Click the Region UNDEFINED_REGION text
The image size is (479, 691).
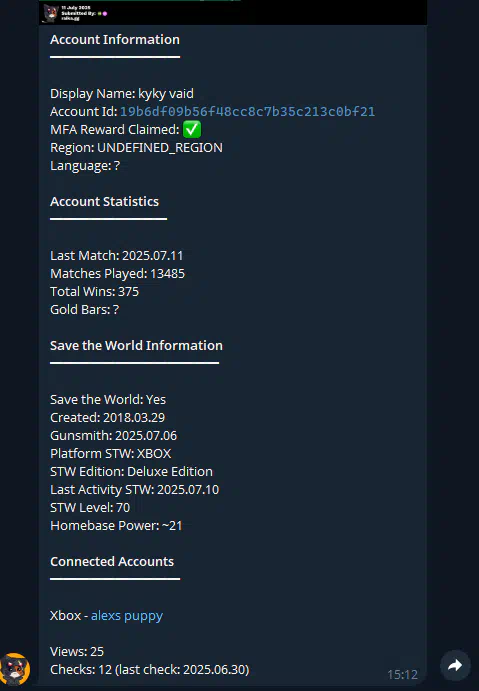[136, 148]
